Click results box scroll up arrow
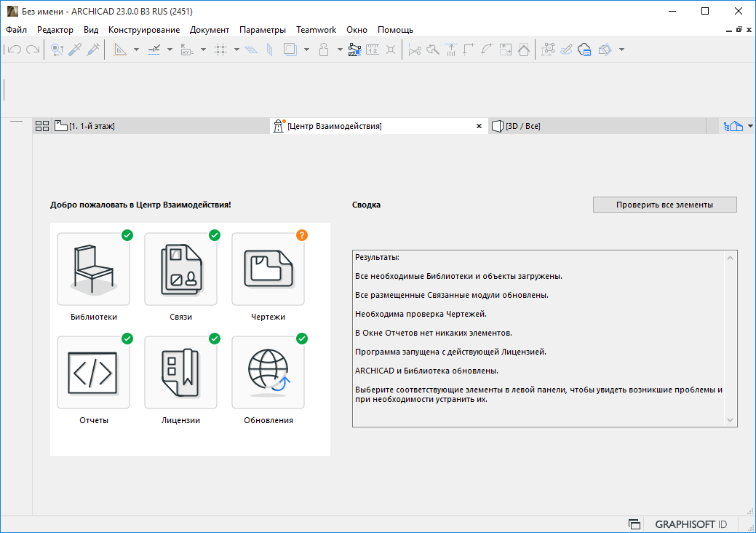 (x=730, y=258)
